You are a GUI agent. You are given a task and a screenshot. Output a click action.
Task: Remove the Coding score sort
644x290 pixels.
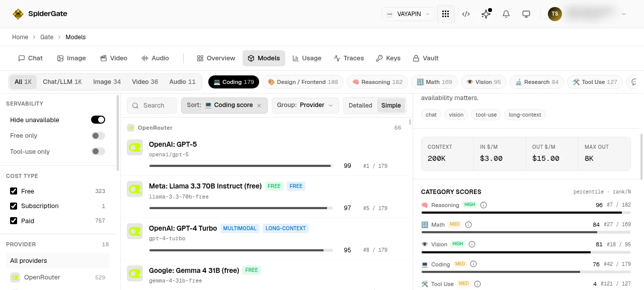click(x=259, y=106)
